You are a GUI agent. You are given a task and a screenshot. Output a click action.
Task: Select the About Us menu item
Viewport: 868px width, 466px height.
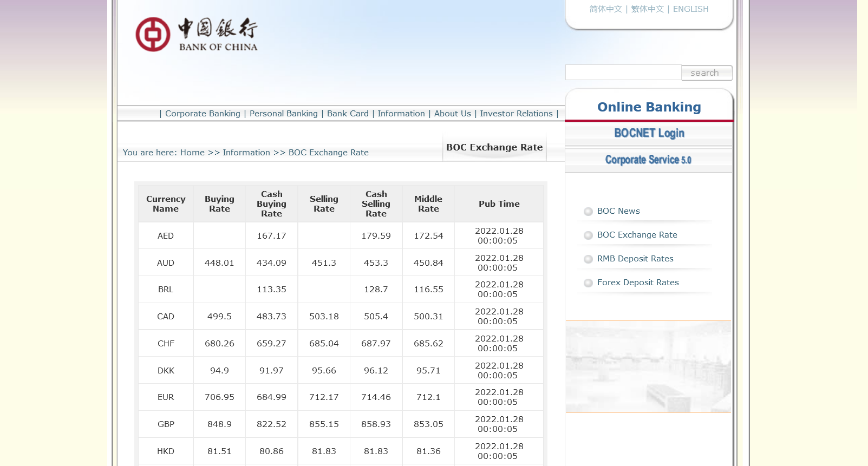(x=452, y=114)
